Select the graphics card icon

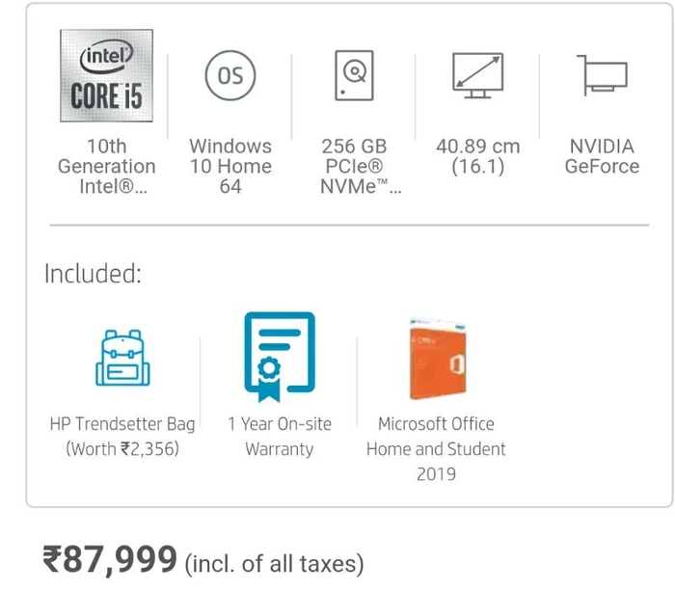(x=602, y=75)
